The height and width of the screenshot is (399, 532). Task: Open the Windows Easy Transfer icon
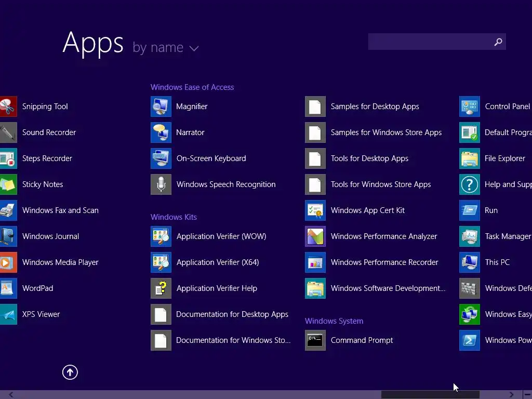(x=470, y=314)
